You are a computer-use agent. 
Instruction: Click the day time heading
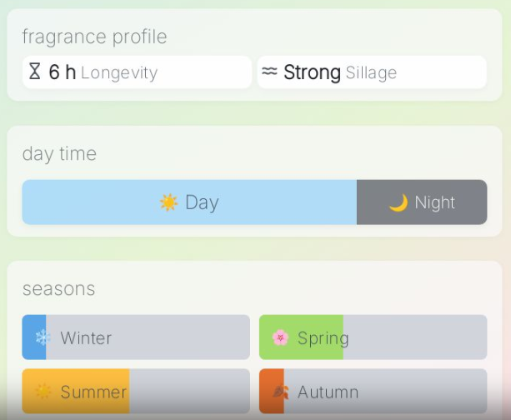click(59, 154)
